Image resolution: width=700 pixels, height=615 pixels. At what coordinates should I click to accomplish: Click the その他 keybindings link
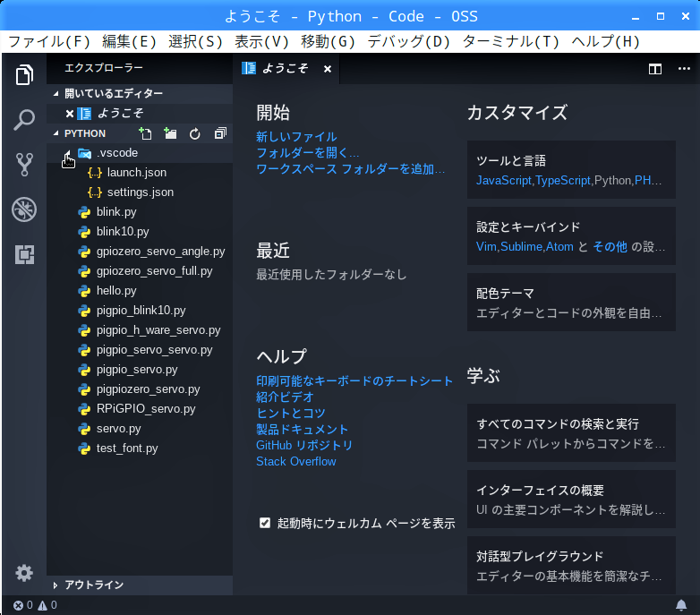pyautogui.click(x=610, y=246)
